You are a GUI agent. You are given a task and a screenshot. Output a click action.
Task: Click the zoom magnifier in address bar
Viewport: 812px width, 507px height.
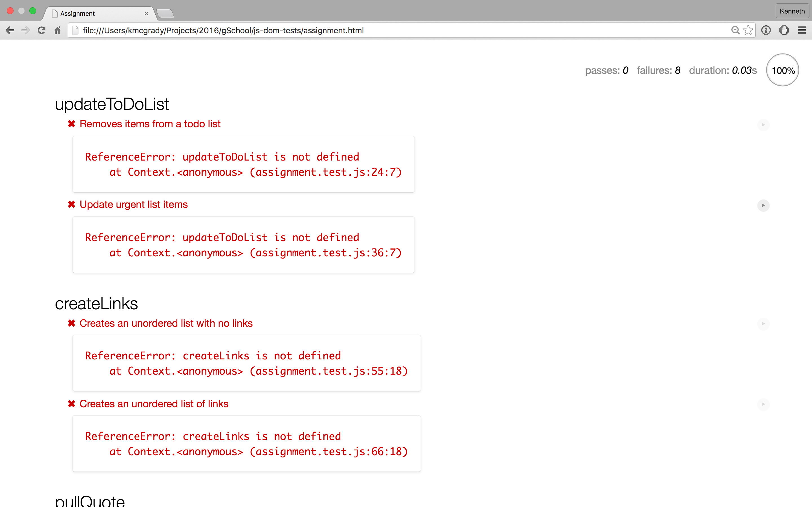(735, 30)
